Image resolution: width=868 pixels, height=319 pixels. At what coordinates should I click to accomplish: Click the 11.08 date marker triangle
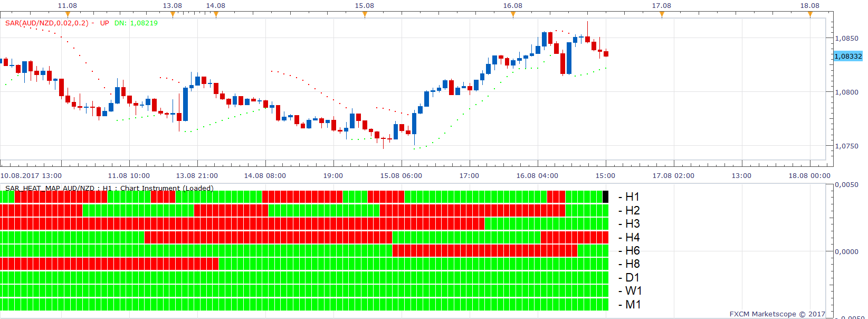pos(68,14)
